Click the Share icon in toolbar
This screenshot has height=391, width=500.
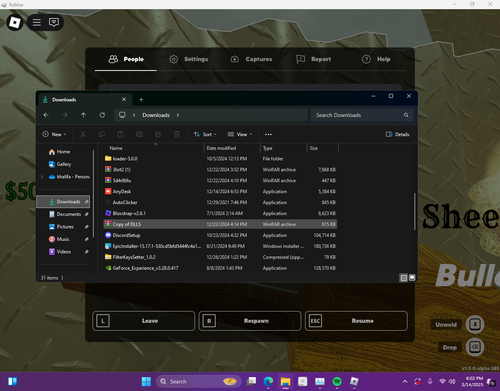(x=158, y=134)
